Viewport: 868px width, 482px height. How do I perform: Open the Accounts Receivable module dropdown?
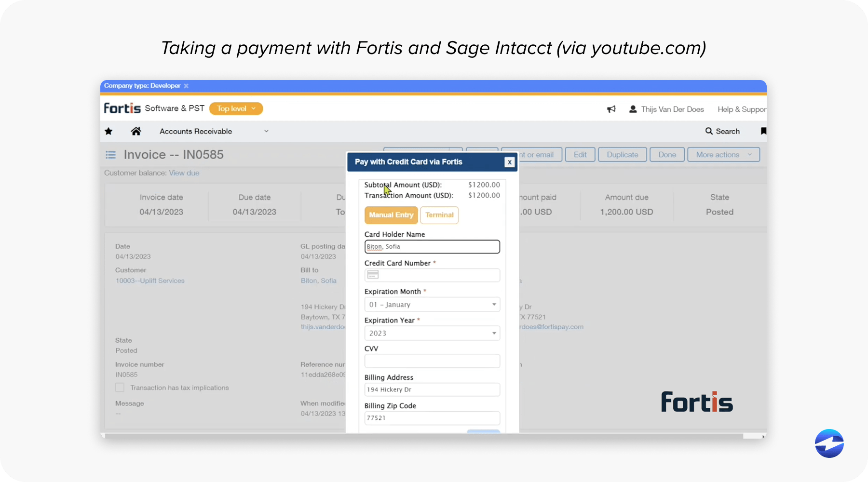266,131
